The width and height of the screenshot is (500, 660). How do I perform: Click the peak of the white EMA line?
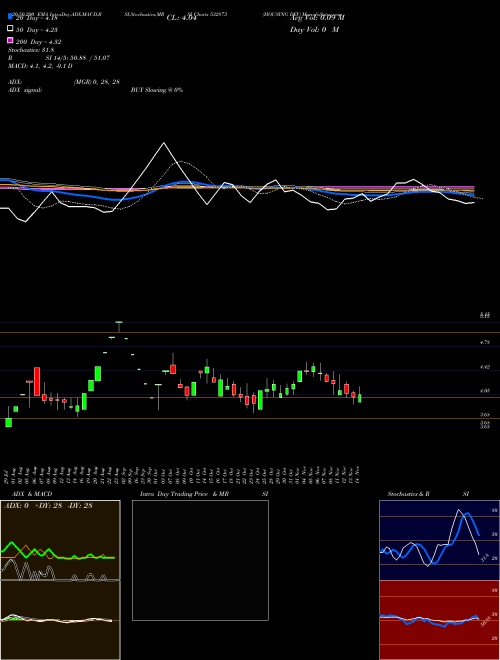coord(164,143)
